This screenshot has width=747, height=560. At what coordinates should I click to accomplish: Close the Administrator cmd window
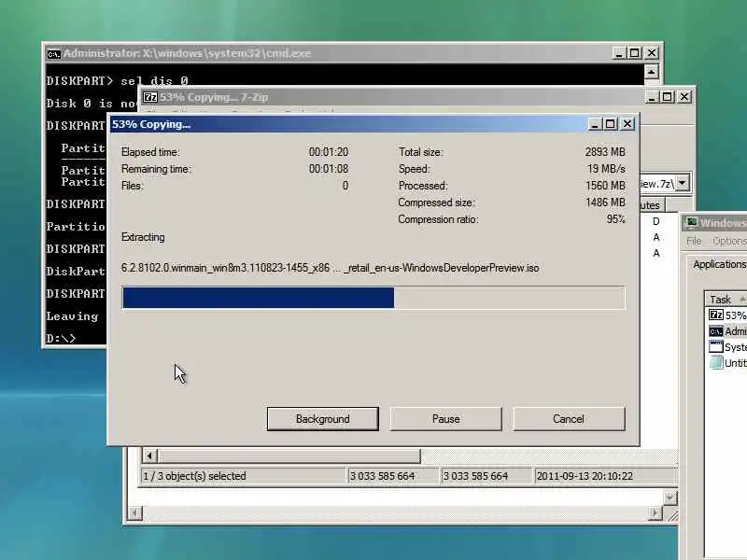click(x=652, y=53)
